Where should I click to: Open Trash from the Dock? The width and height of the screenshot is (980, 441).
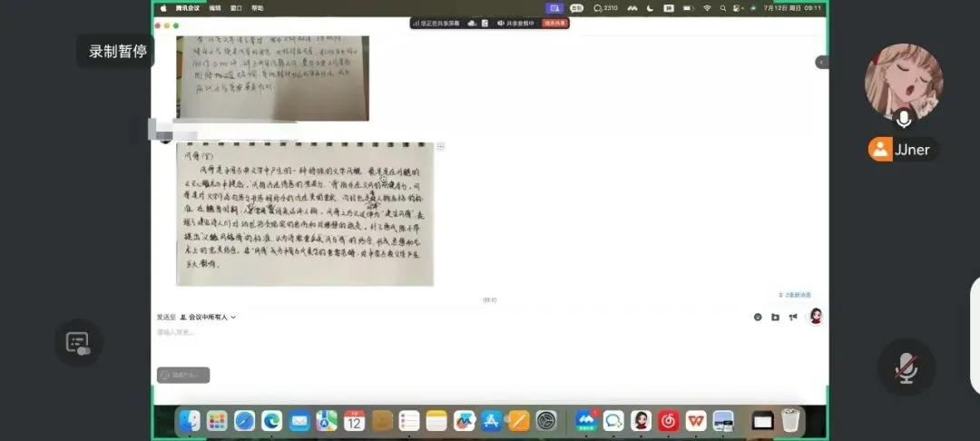(x=790, y=421)
